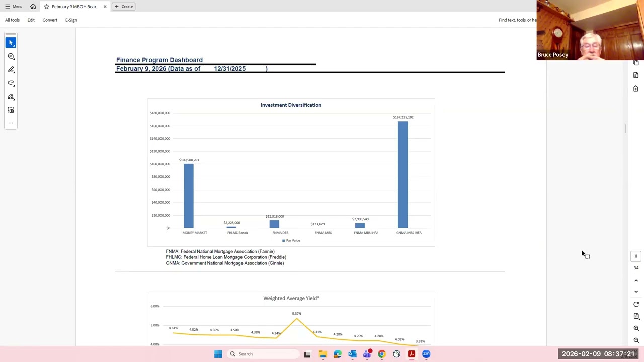Open Outlook from taskbar
This screenshot has width=644, height=362.
(352, 354)
